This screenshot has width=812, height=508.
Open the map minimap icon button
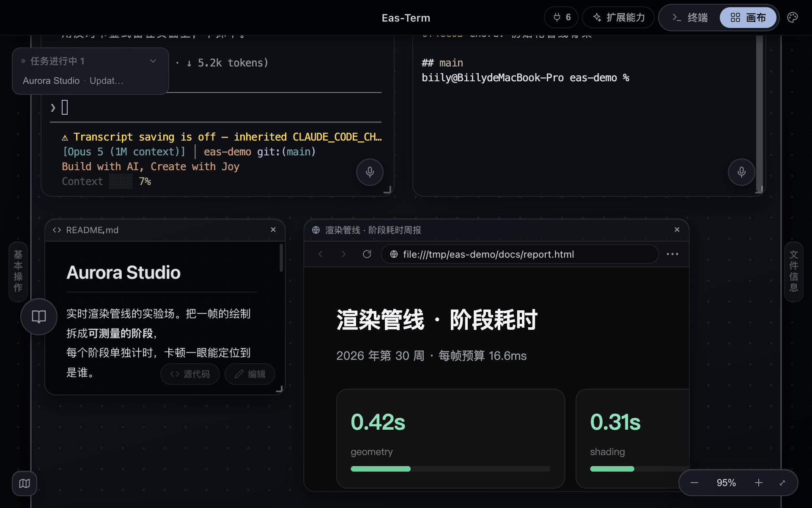[25, 483]
